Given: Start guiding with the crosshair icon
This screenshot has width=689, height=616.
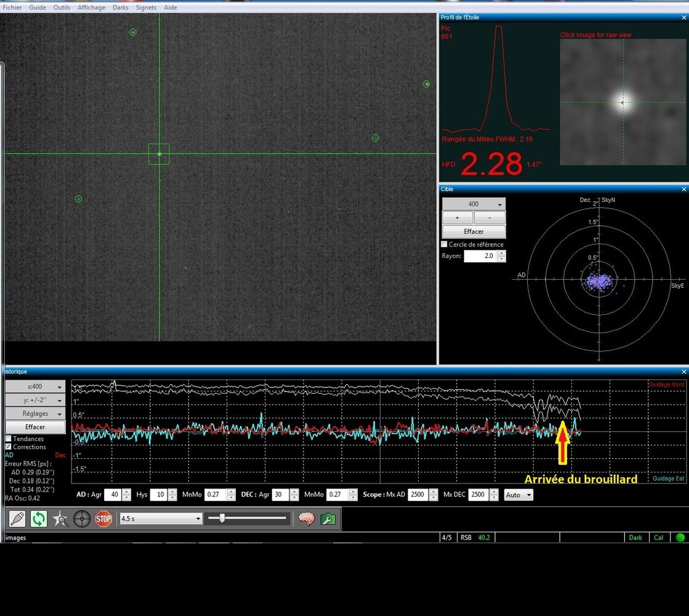Looking at the screenshot, I should click(x=82, y=519).
